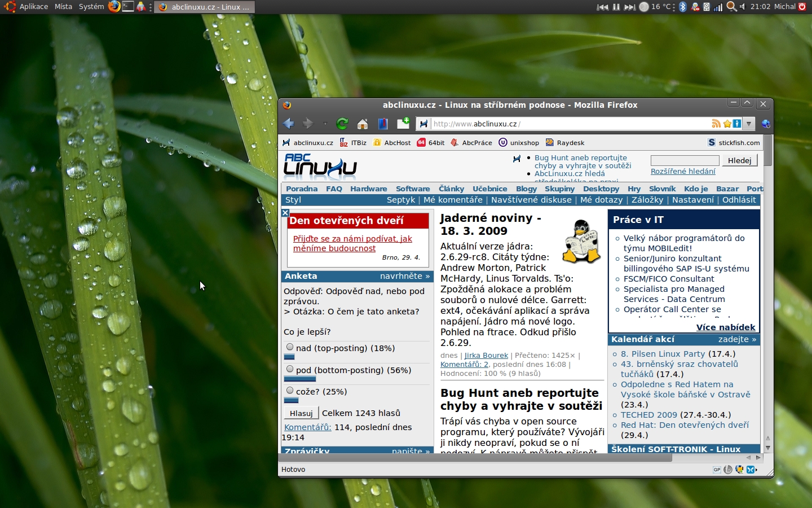The image size is (812, 508).
Task: Click the speaker device tray icon
Action: (x=707, y=7)
